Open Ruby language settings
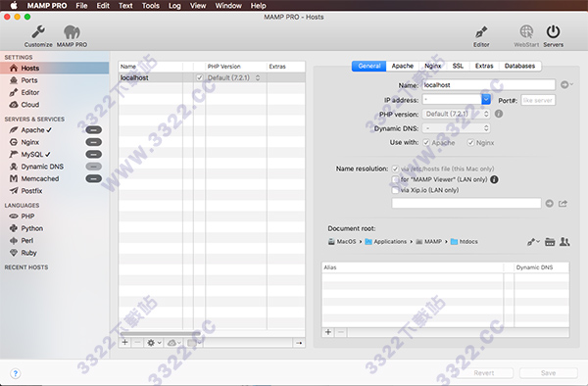The image size is (588, 386). coord(28,253)
